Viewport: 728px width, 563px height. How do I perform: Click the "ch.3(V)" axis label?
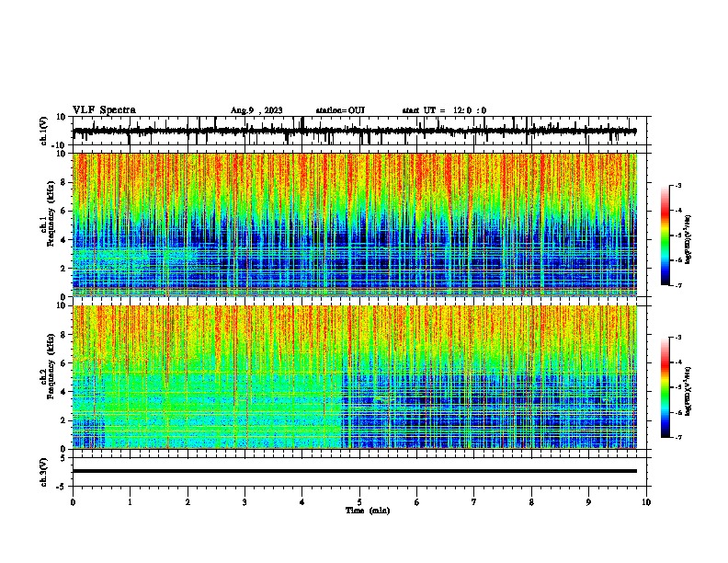[x=44, y=472]
